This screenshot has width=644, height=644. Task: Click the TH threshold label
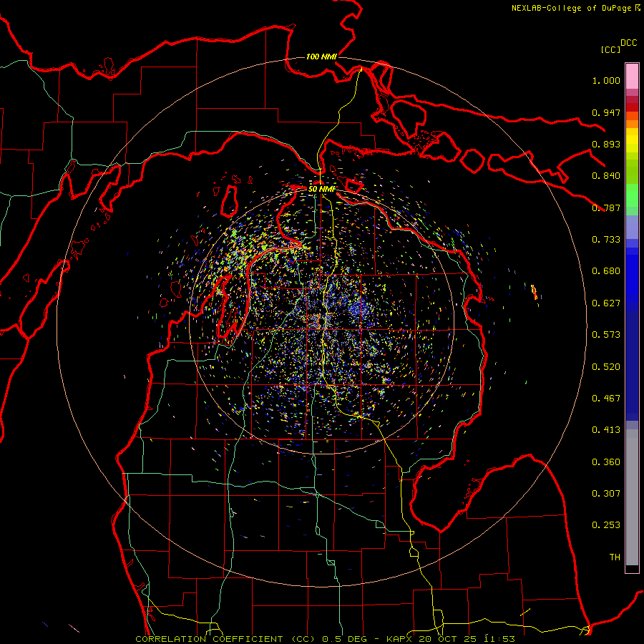point(615,557)
